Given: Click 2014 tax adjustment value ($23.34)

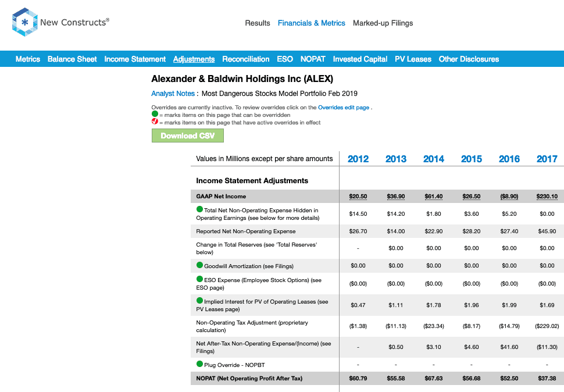Looking at the screenshot, I should click(433, 326).
